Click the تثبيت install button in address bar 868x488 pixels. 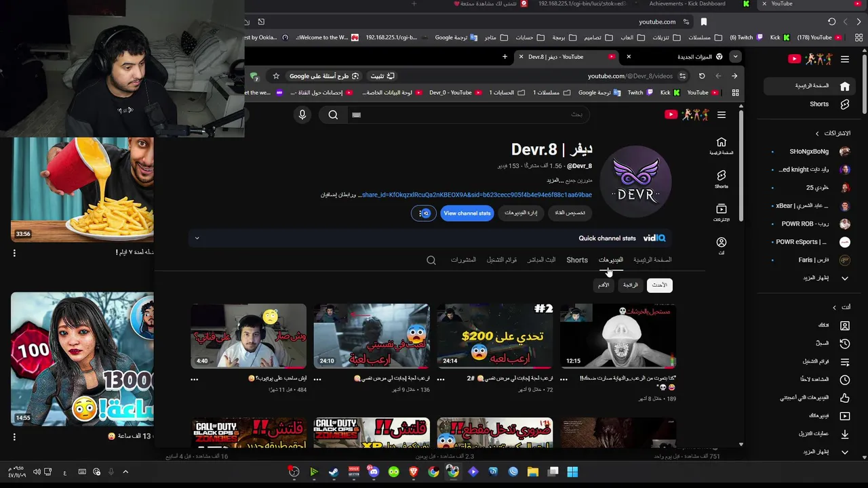click(x=382, y=76)
